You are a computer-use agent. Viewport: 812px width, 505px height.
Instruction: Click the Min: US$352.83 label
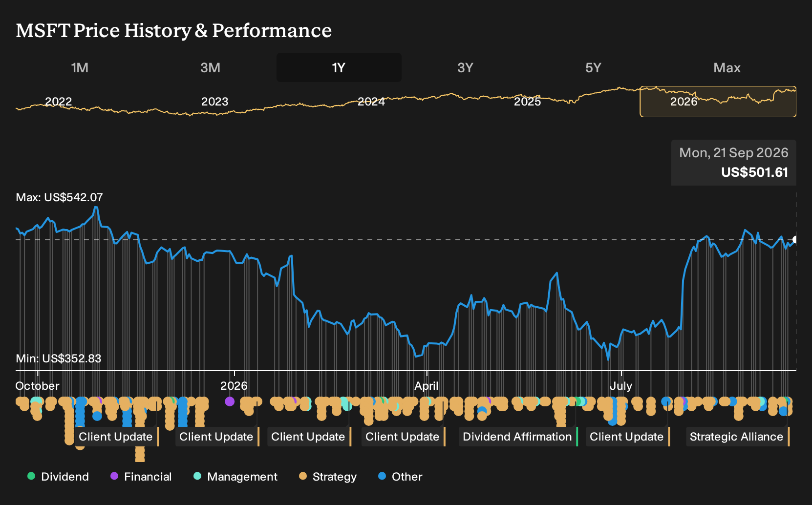coord(59,358)
